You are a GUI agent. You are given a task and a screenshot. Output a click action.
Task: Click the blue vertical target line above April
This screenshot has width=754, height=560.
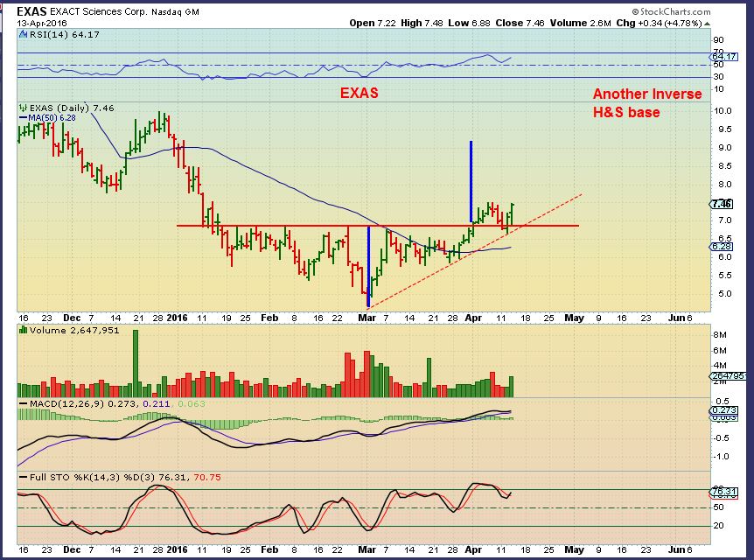tap(471, 181)
